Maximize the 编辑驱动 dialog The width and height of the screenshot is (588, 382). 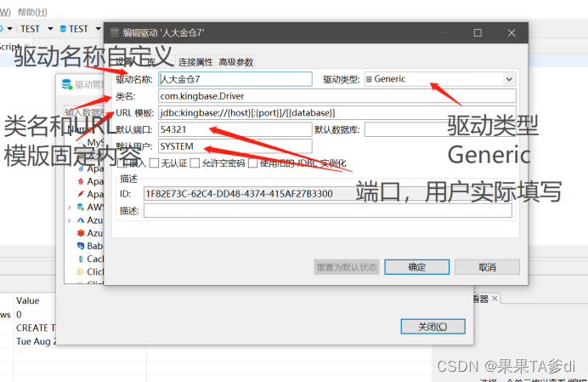tap(478, 32)
